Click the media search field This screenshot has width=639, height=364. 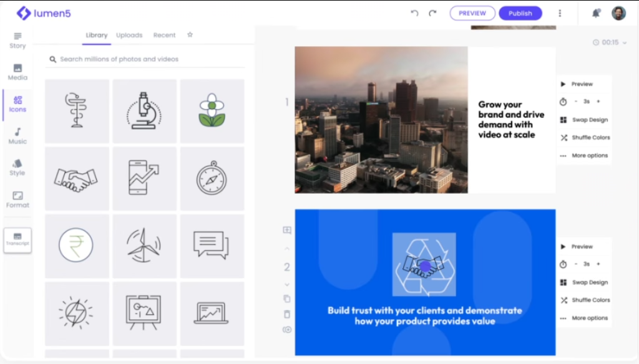coord(145,59)
